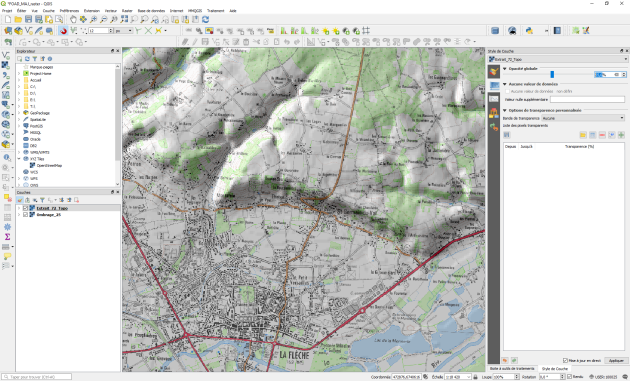This screenshot has width=630, height=381.
Task: Click the green plus add values icon
Action: tap(621, 135)
